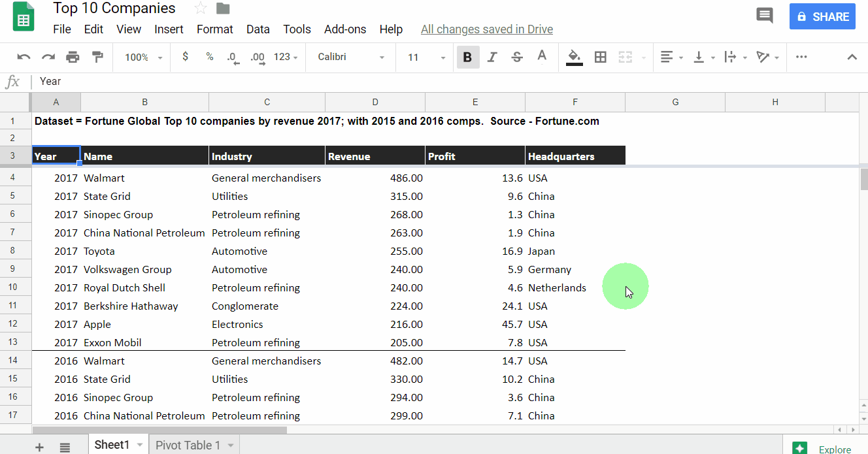Open the text color picker

(542, 57)
